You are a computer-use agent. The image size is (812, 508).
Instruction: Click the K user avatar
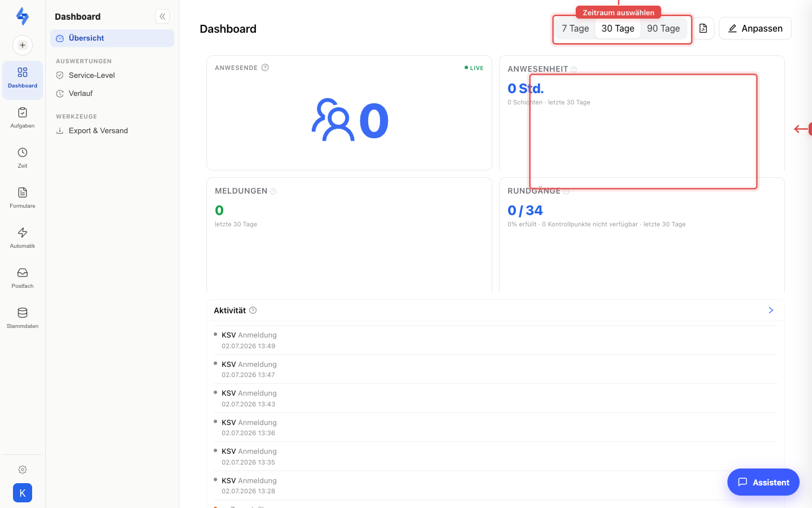click(x=23, y=493)
